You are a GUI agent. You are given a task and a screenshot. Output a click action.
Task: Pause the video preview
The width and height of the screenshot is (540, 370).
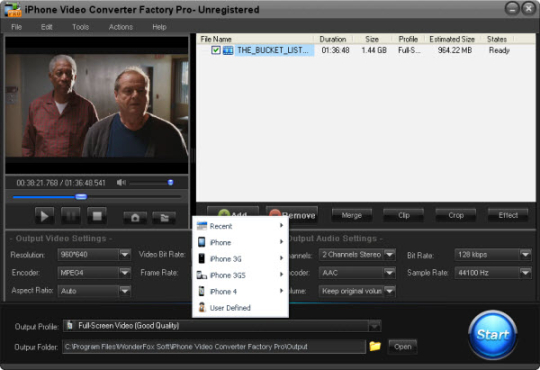point(71,216)
